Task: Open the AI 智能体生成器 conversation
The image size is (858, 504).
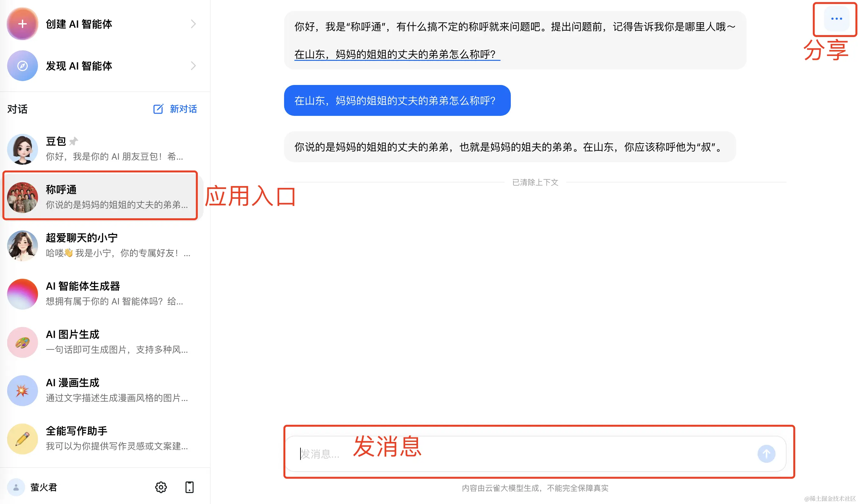Action: (x=101, y=294)
